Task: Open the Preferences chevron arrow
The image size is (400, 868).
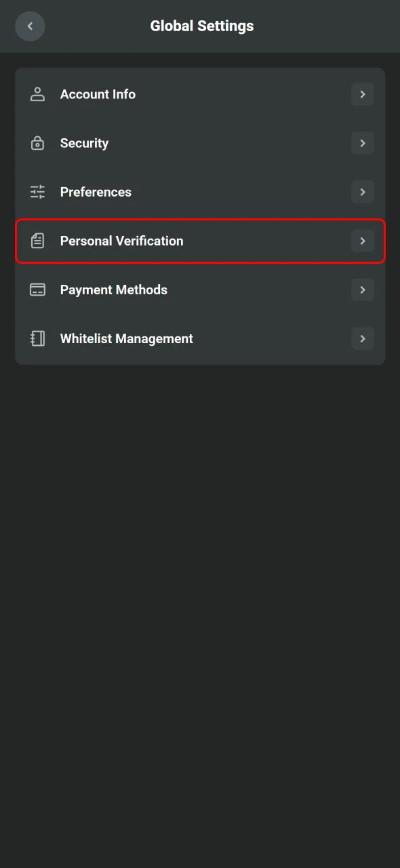Action: pyautogui.click(x=363, y=192)
